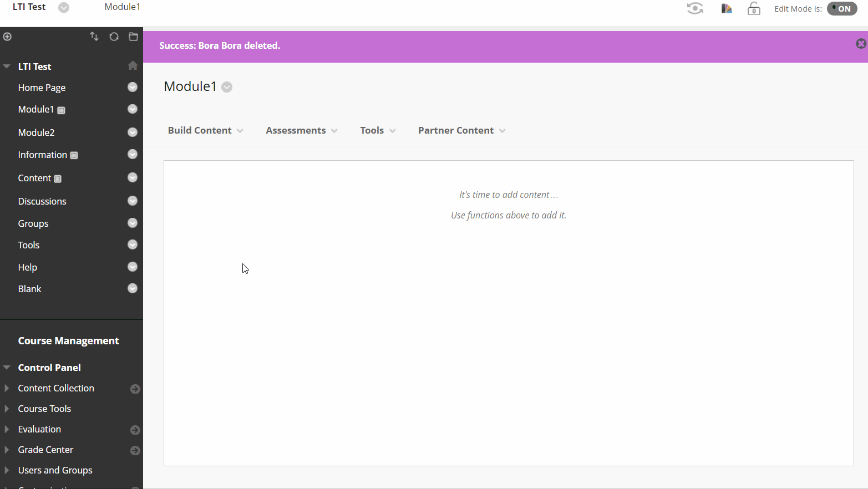
Task: Toggle Edit Mode ON switch
Action: pos(842,8)
